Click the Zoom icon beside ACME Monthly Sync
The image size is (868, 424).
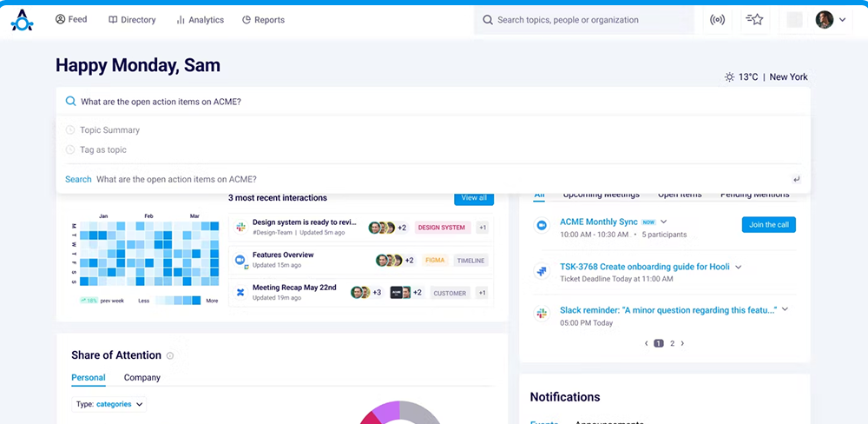point(541,224)
